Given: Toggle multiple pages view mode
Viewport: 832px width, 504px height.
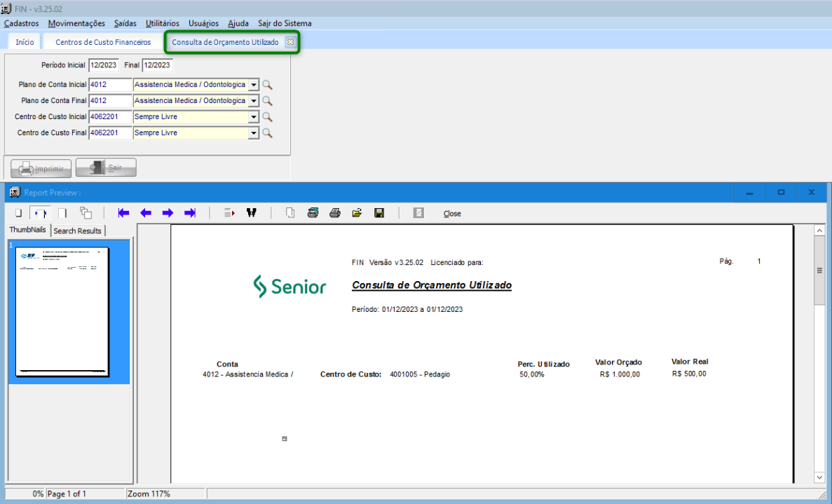Looking at the screenshot, I should (86, 213).
